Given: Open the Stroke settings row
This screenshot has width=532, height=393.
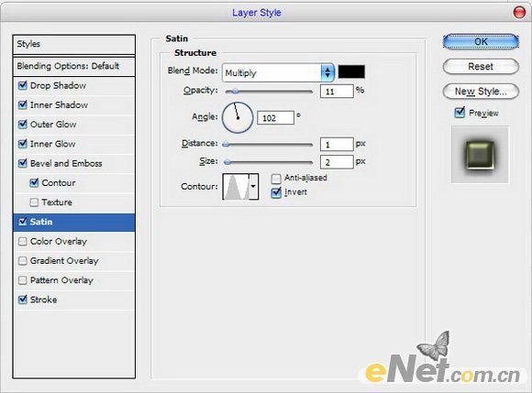Looking at the screenshot, I should pyautogui.click(x=74, y=300).
